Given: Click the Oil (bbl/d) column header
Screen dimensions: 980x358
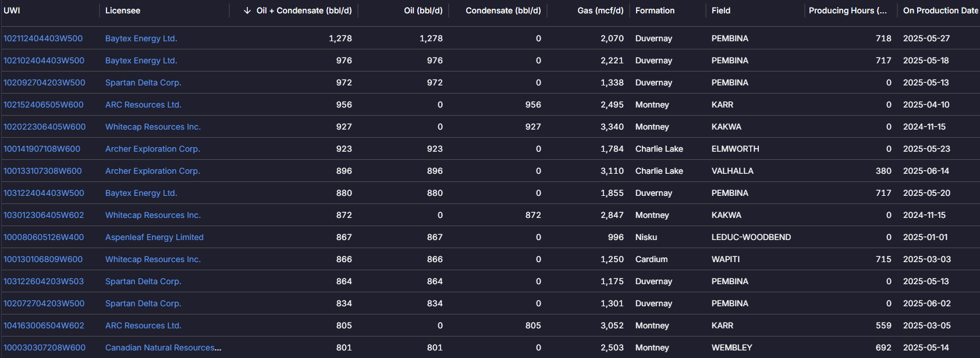Looking at the screenshot, I should pos(423,10).
